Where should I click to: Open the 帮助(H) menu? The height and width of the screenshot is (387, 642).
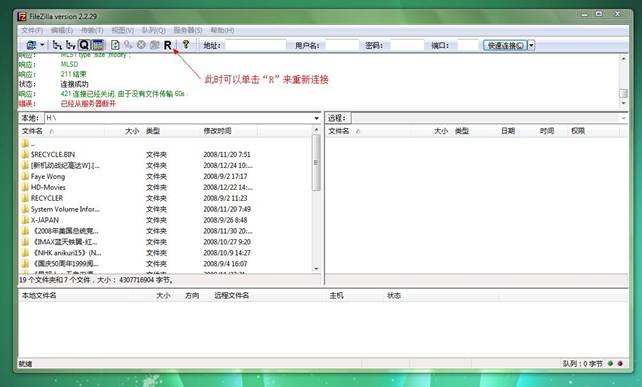click(x=222, y=30)
